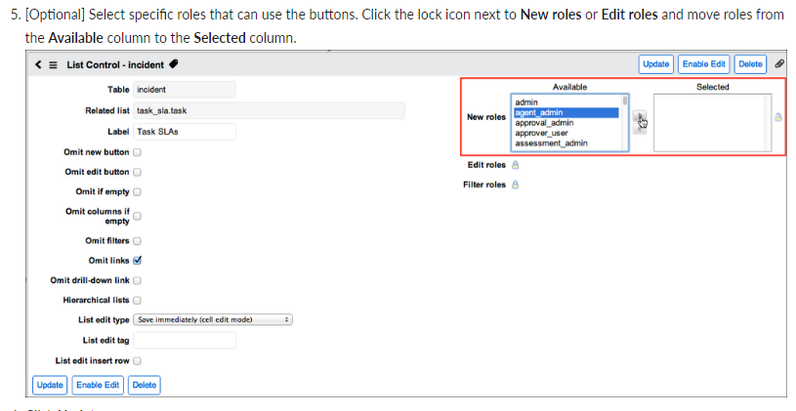Click lock icon beside Selected roles list

tap(778, 117)
